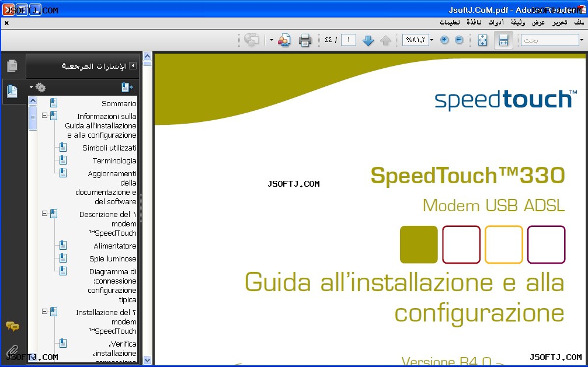Click the two-people collaborate icon in the toolbar
The width and height of the screenshot is (588, 367).
(x=284, y=40)
